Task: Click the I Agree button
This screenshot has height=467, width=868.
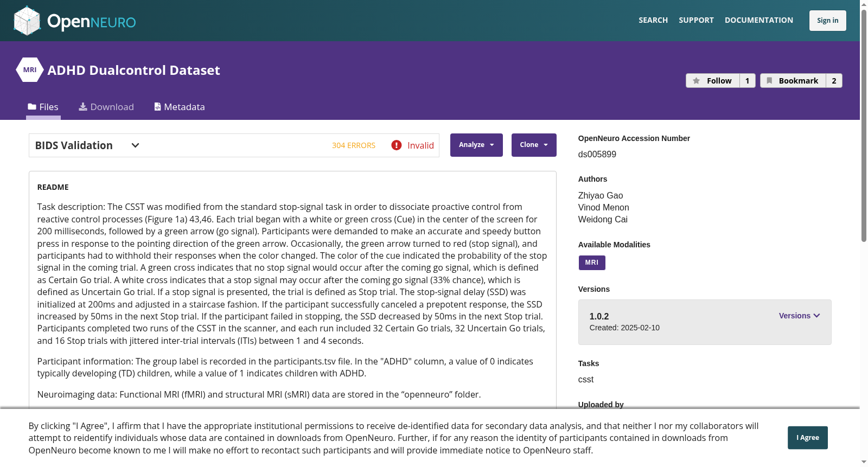Action: [x=808, y=438]
